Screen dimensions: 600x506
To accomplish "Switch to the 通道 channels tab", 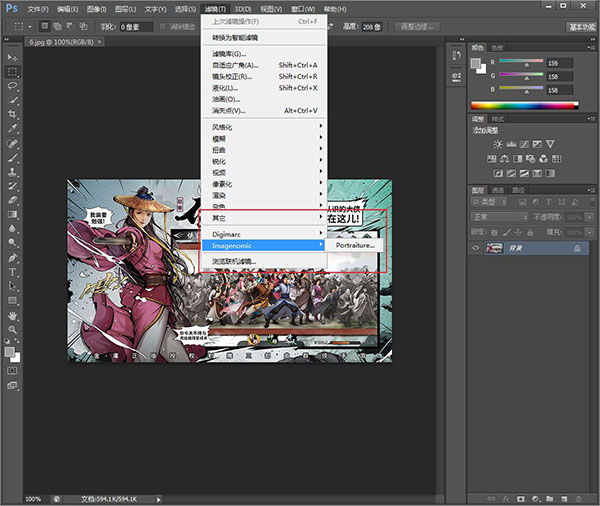I will pyautogui.click(x=498, y=188).
